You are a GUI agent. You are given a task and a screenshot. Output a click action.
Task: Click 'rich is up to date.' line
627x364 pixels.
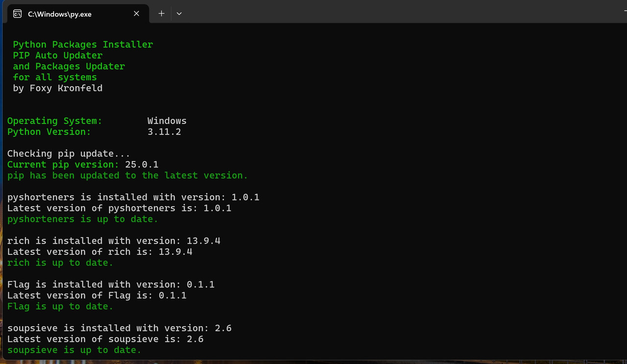pos(60,263)
